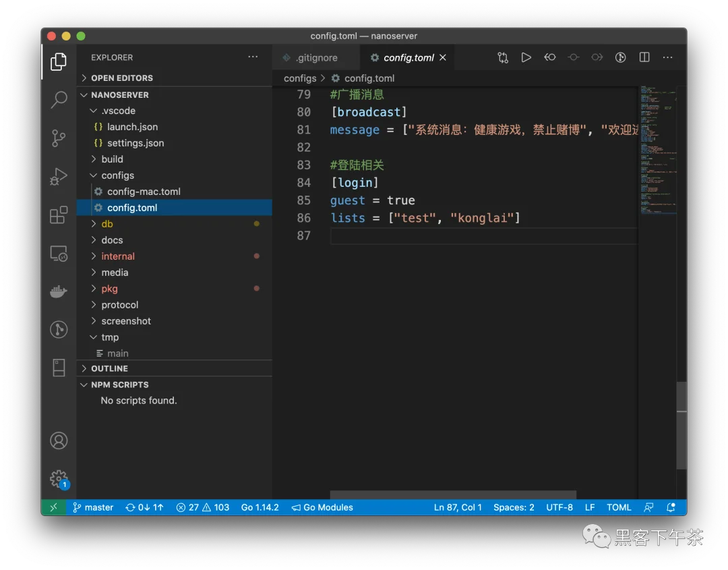Viewport: 728px width, 570px height.
Task: Open the Docker view icon
Action: [x=59, y=291]
